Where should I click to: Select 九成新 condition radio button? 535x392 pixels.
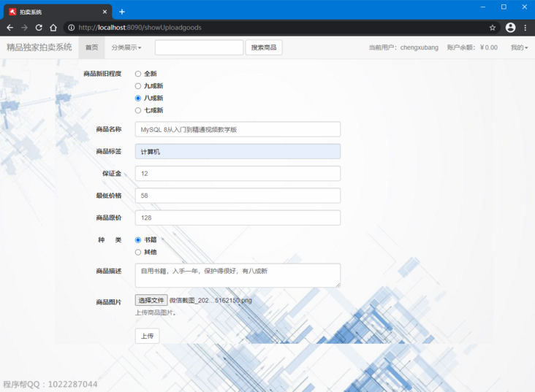[138, 86]
